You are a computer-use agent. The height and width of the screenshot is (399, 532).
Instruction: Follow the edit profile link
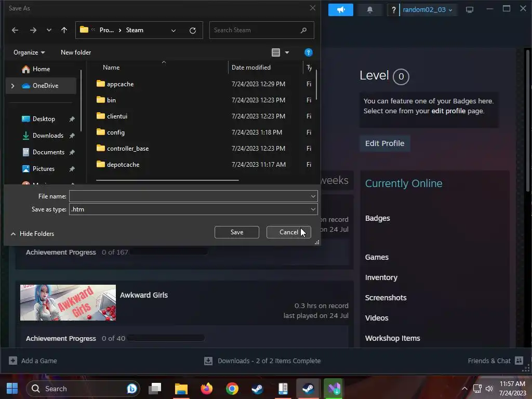[448, 111]
